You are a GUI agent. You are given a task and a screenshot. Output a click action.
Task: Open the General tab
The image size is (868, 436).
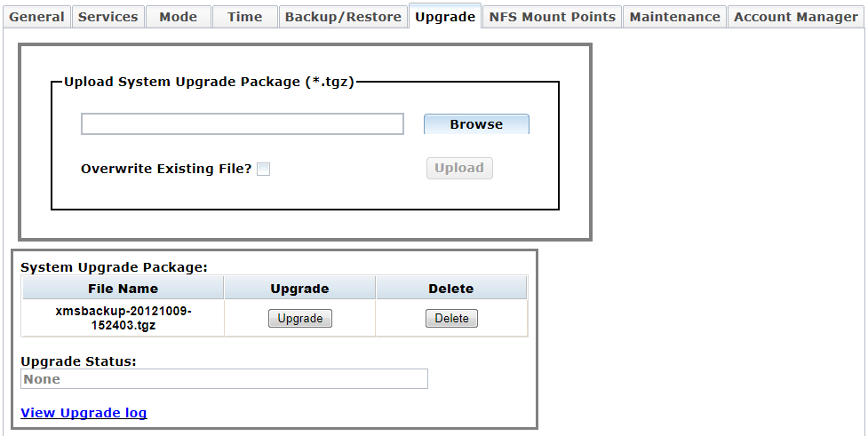[36, 17]
